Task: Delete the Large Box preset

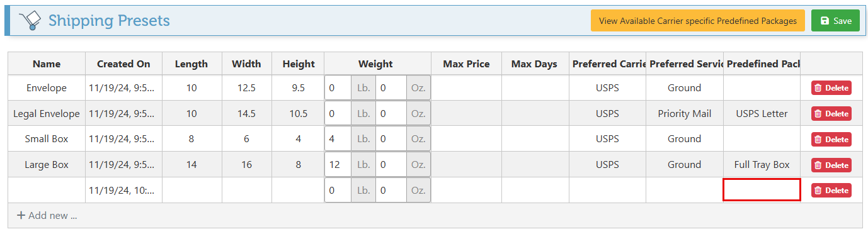Action: 831,165
